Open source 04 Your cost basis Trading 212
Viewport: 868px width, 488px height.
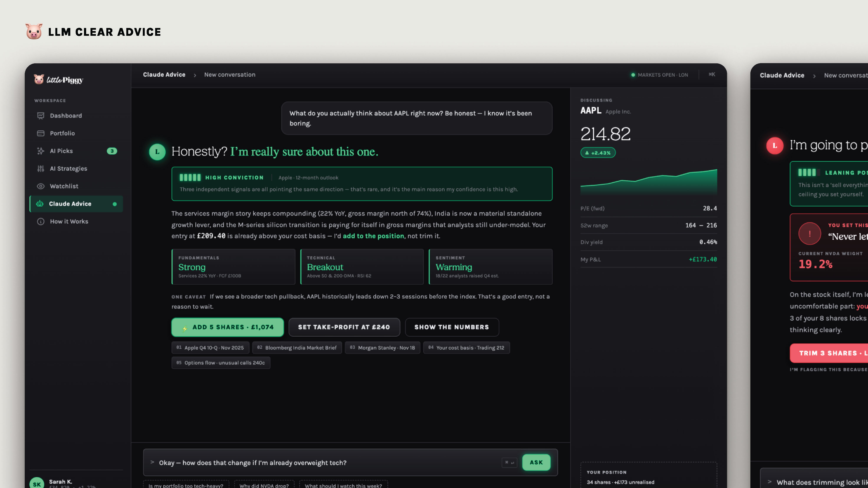point(466,347)
